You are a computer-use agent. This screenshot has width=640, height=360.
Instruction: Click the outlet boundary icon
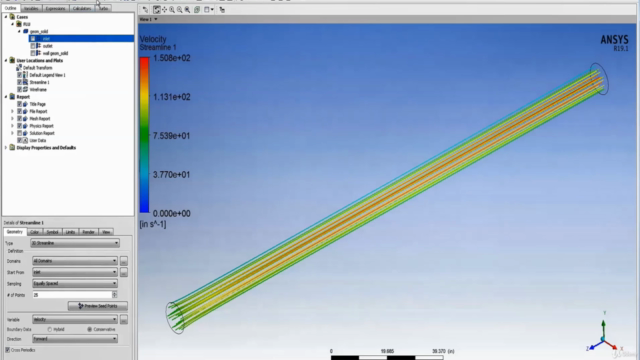point(39,46)
